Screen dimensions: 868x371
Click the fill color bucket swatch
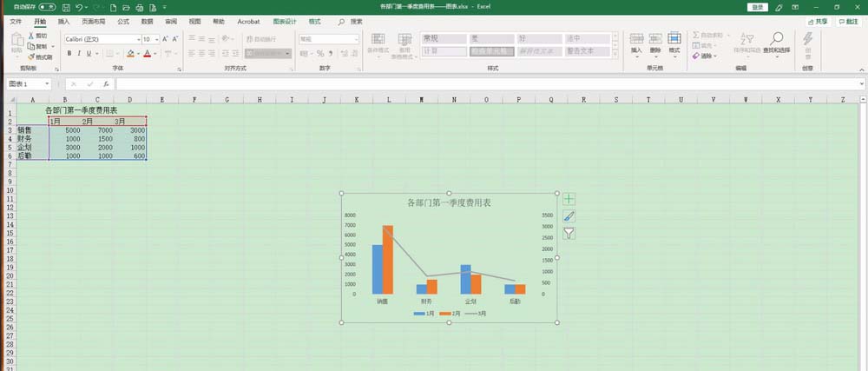click(131, 54)
